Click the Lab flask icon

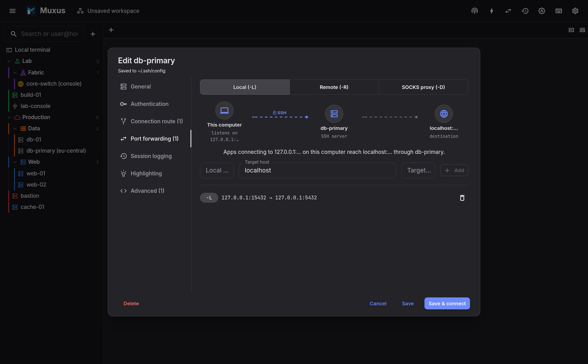(x=17, y=61)
